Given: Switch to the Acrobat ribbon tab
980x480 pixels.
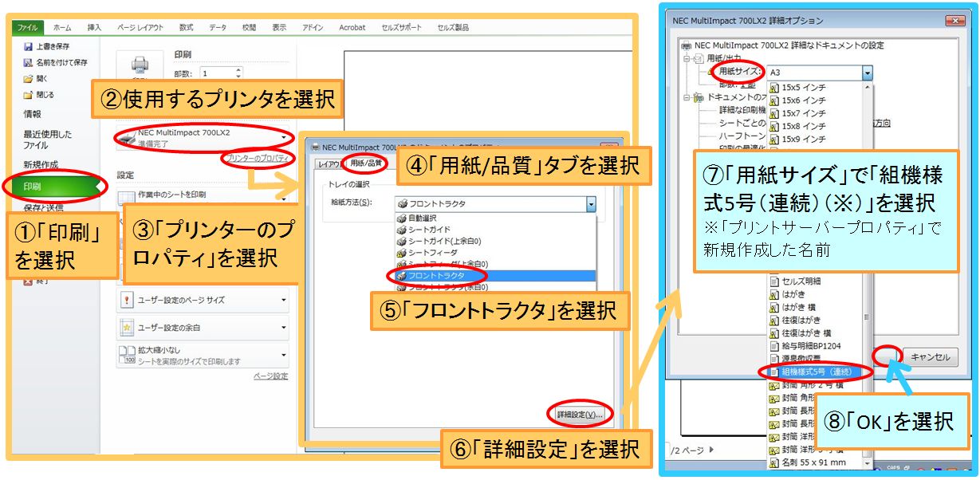Looking at the screenshot, I should 352,28.
